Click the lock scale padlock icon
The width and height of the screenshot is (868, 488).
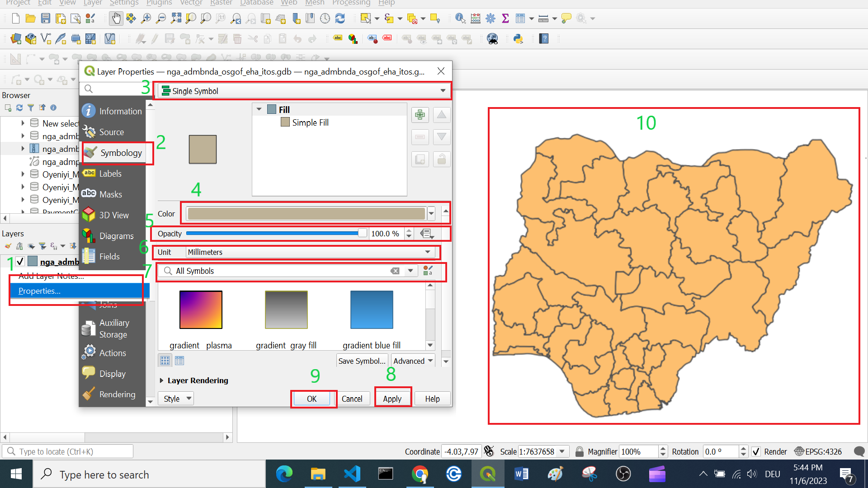579,451
